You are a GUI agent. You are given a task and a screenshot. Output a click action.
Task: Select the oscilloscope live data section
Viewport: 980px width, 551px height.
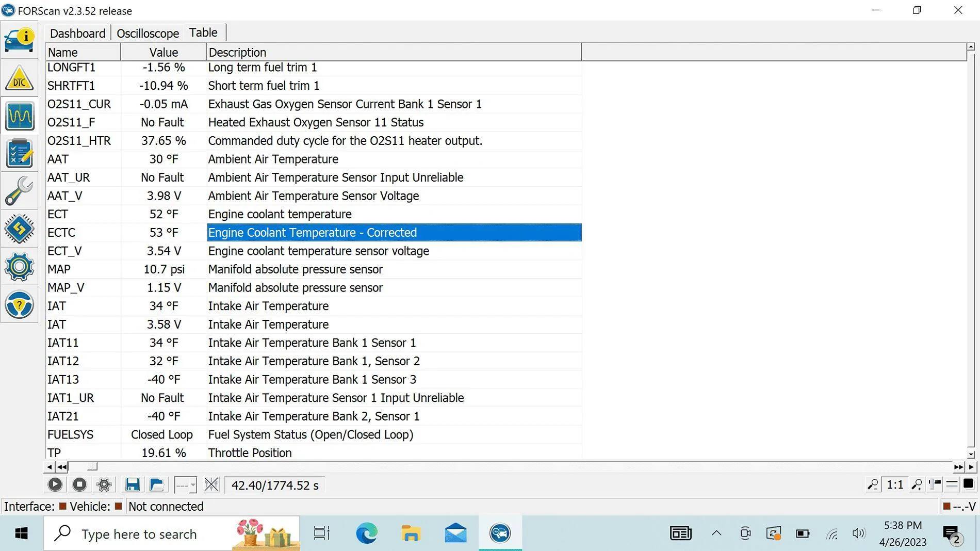click(x=19, y=116)
